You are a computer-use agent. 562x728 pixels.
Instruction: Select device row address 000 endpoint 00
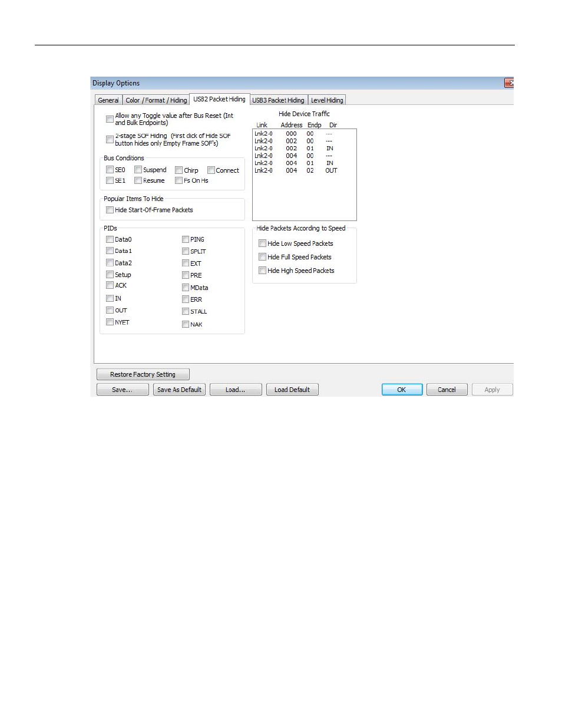click(x=304, y=134)
